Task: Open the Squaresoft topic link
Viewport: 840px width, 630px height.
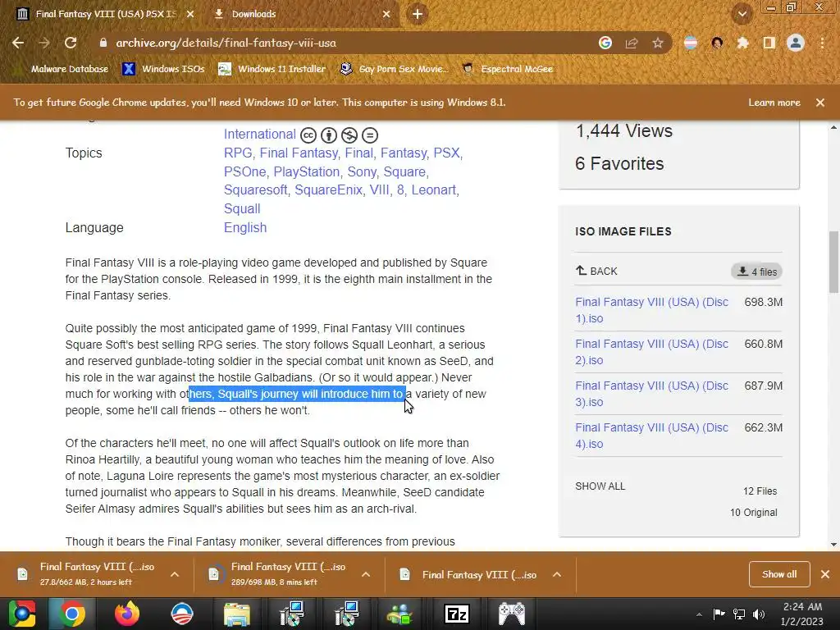Action: 256,190
